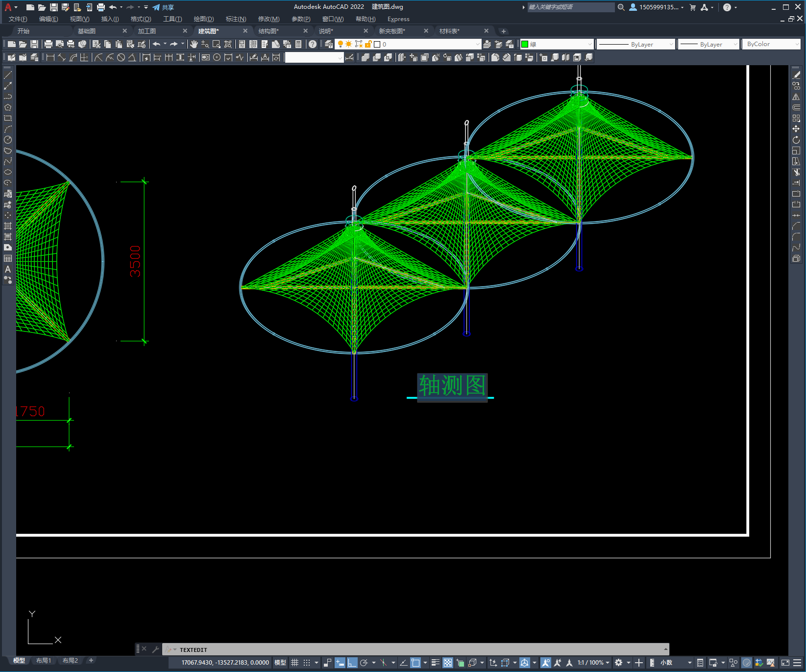Close the 加工图 drawing tab
806x672 pixels.
click(x=185, y=31)
